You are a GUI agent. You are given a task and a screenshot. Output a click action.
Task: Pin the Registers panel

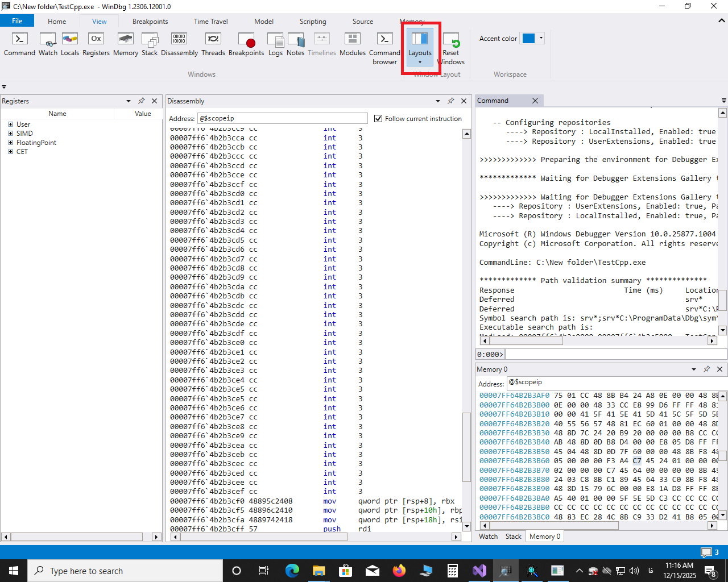(141, 101)
